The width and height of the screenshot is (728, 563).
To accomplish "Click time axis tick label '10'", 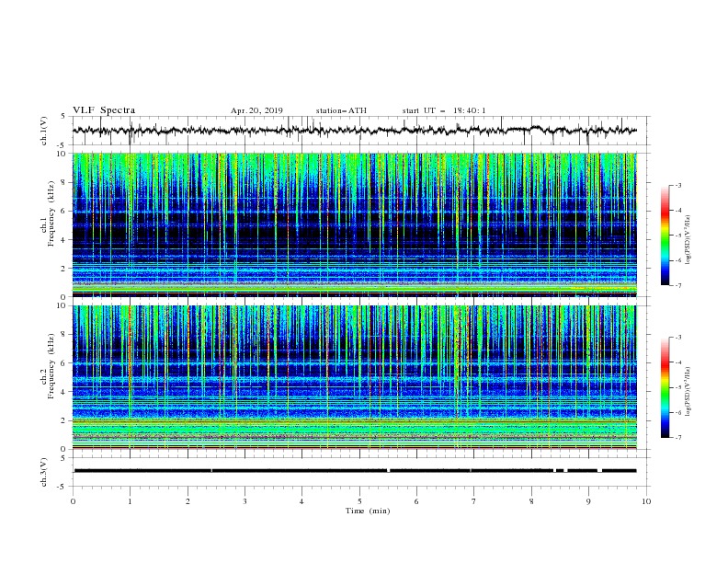I will point(646,501).
